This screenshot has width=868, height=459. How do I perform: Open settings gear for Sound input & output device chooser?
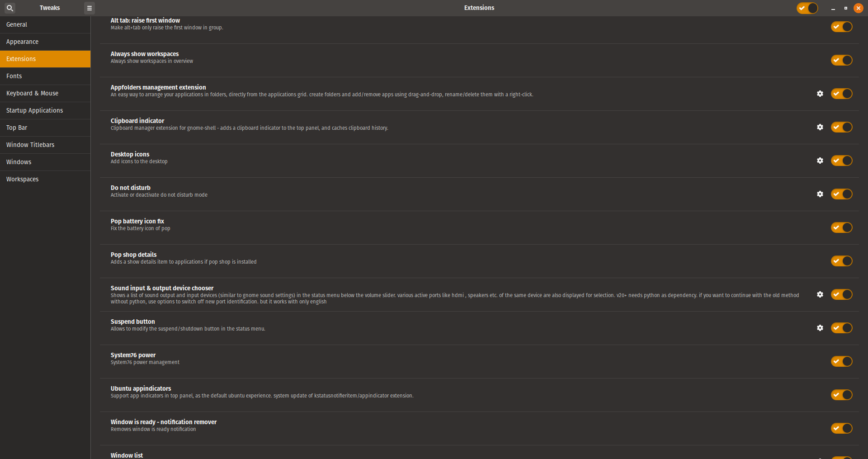(820, 294)
